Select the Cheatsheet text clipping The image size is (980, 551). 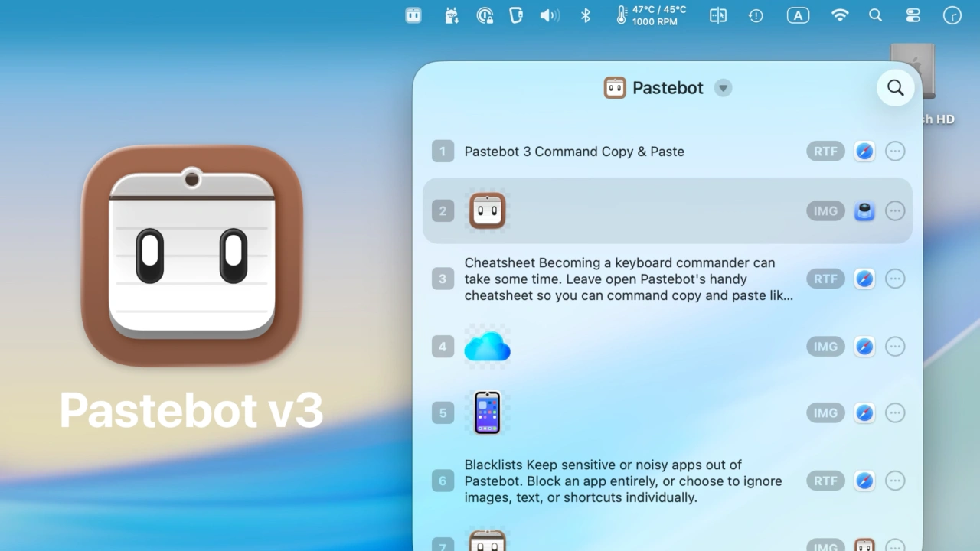[x=667, y=279]
